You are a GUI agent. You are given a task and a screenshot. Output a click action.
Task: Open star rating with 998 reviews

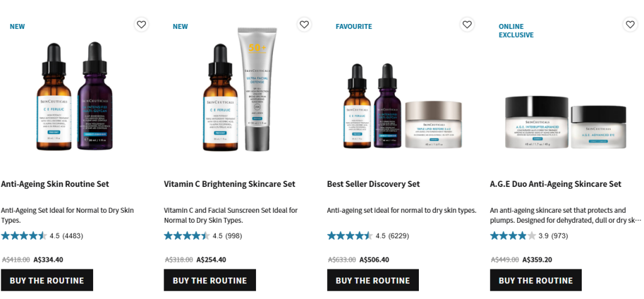click(x=203, y=235)
